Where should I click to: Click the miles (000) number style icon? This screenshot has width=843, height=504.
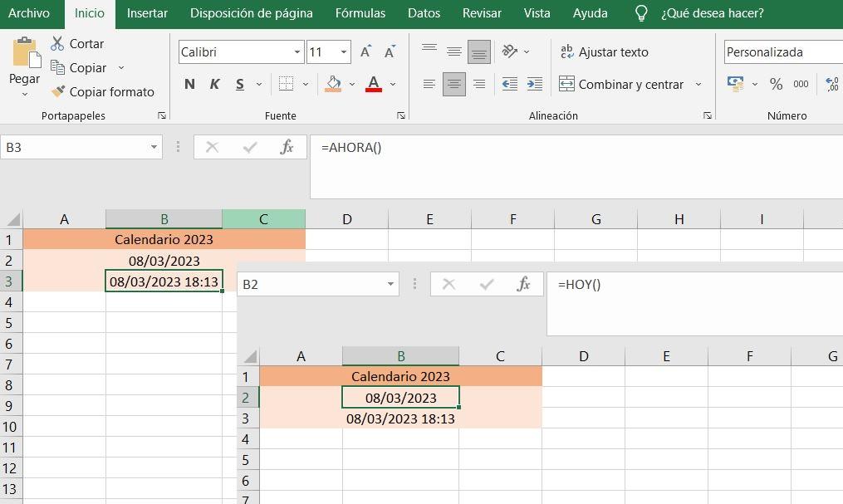[800, 84]
